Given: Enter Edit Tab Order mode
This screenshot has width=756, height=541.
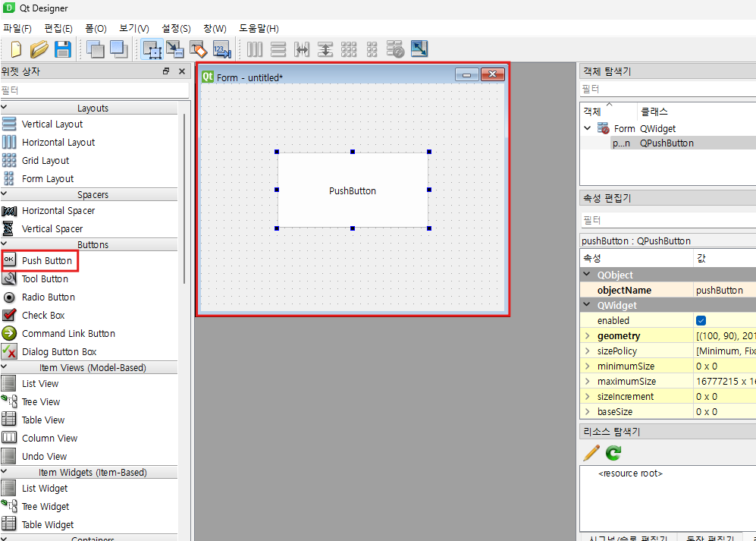Looking at the screenshot, I should tap(222, 49).
